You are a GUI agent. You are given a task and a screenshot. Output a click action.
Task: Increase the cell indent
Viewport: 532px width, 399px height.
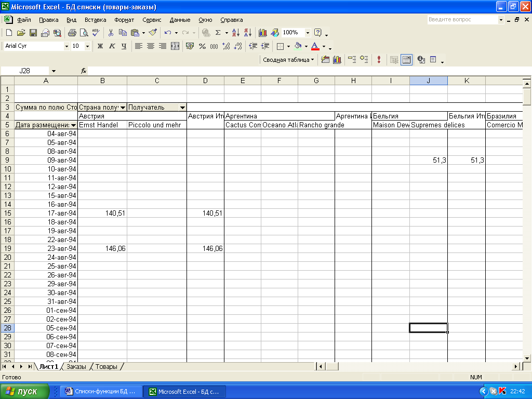click(x=265, y=46)
